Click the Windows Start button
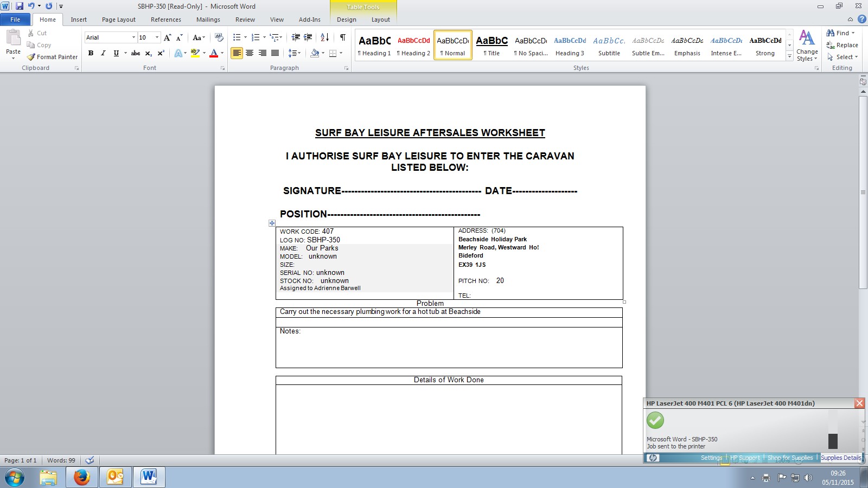868x488 pixels. click(15, 477)
